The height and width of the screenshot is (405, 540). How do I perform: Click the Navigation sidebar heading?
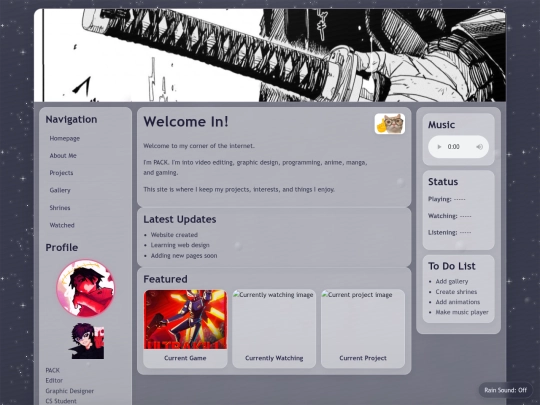[71, 120]
